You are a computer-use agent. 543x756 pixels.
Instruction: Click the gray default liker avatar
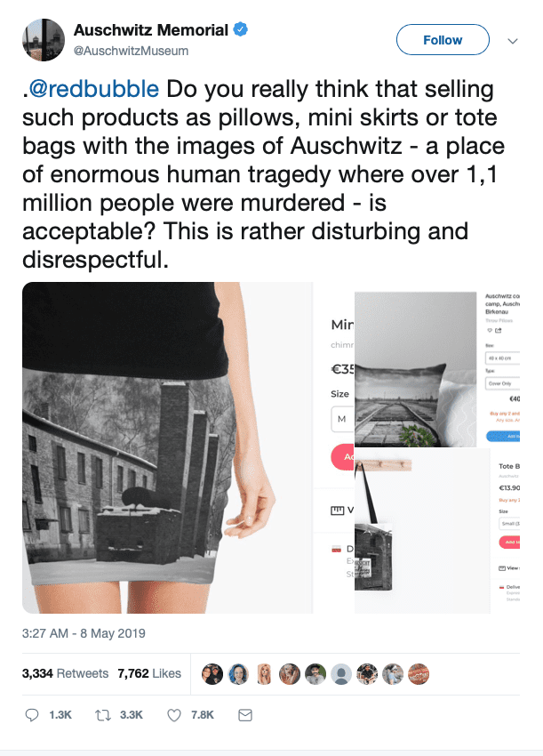341,673
